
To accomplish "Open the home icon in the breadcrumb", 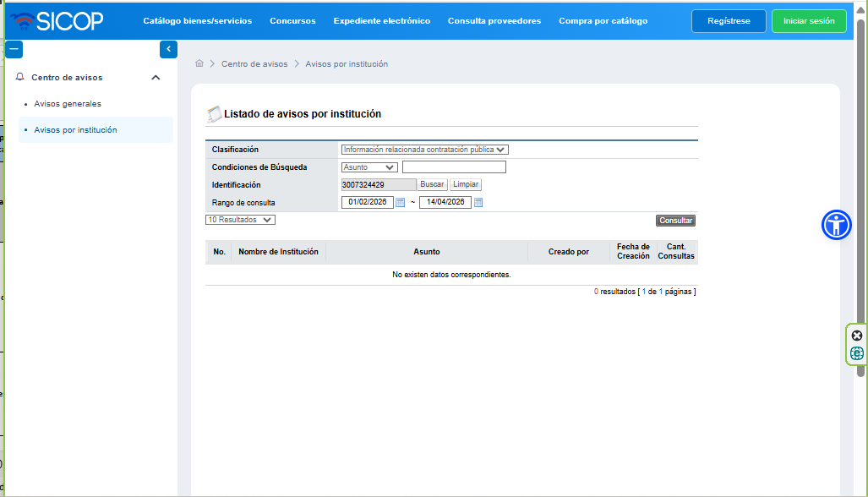I will [x=199, y=63].
